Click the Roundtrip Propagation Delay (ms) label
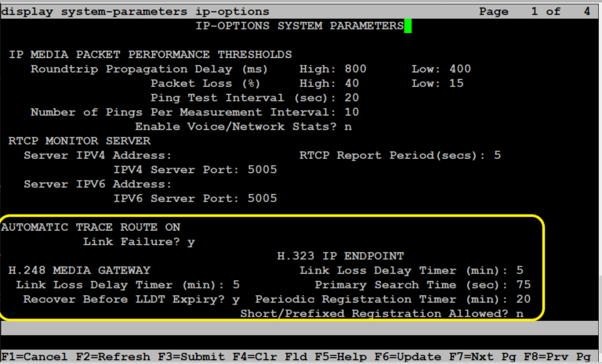 pyautogui.click(x=149, y=69)
